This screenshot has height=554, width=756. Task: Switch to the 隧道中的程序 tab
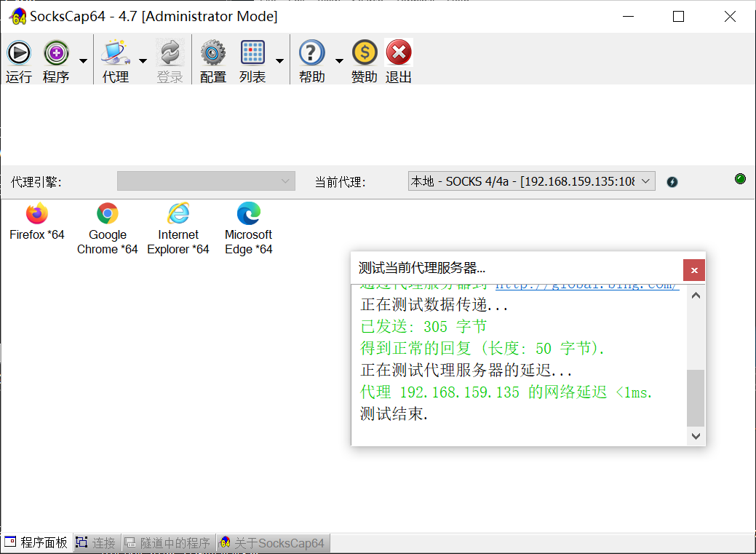(x=168, y=543)
